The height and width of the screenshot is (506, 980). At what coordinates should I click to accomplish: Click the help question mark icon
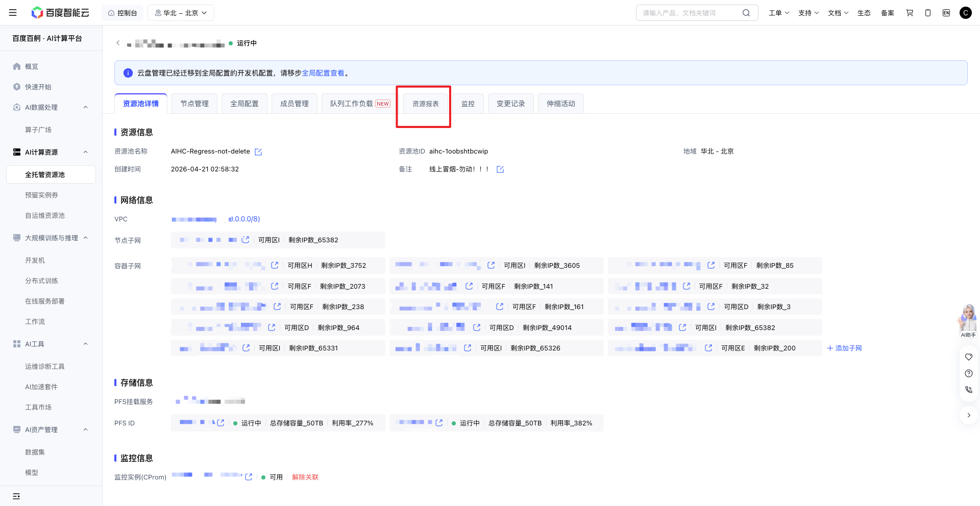tap(969, 373)
